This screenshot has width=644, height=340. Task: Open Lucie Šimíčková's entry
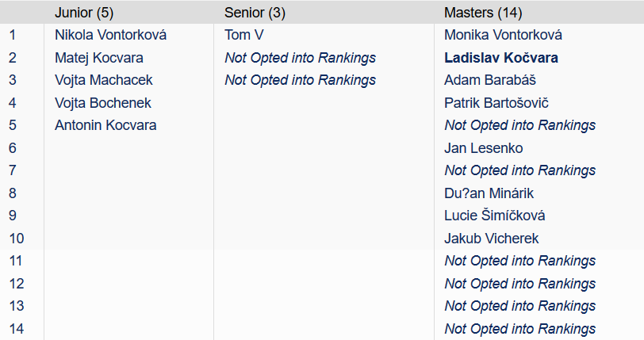click(495, 216)
